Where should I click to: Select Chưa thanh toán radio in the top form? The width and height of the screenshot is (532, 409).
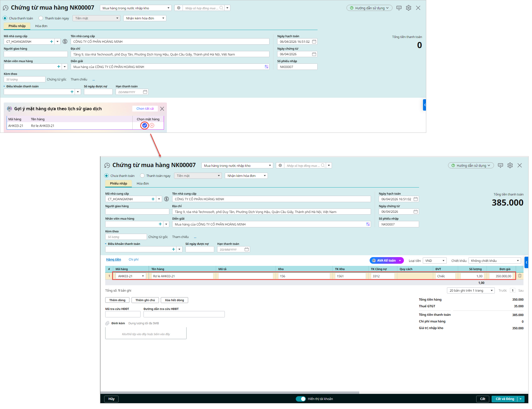coord(5,18)
